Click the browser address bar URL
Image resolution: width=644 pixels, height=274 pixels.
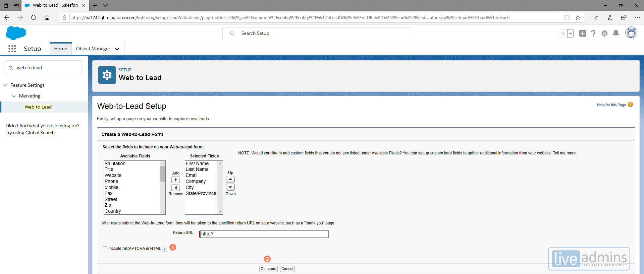click(x=290, y=17)
